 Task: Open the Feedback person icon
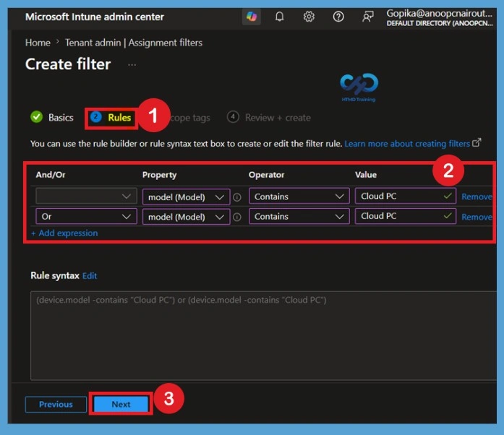[368, 17]
